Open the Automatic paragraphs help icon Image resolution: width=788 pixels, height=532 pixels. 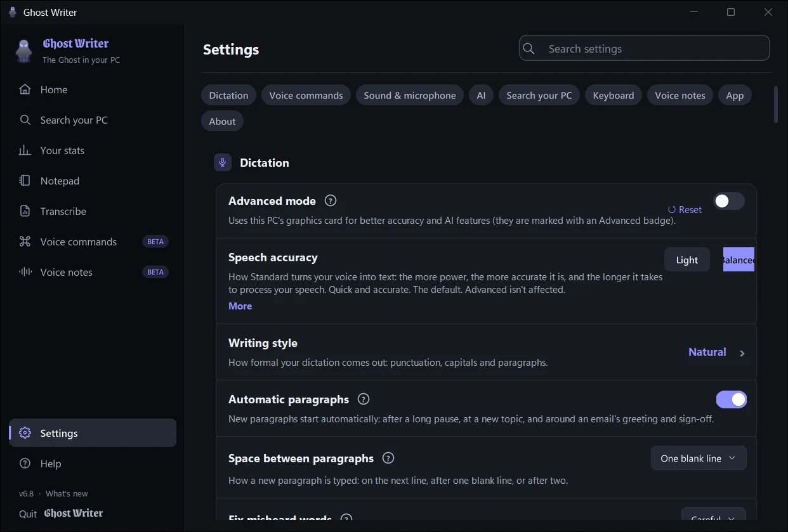point(363,399)
